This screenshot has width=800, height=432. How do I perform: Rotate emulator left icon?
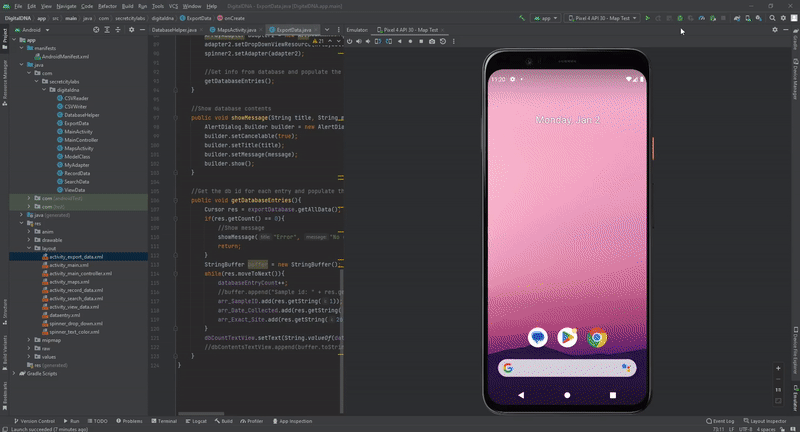pos(378,41)
